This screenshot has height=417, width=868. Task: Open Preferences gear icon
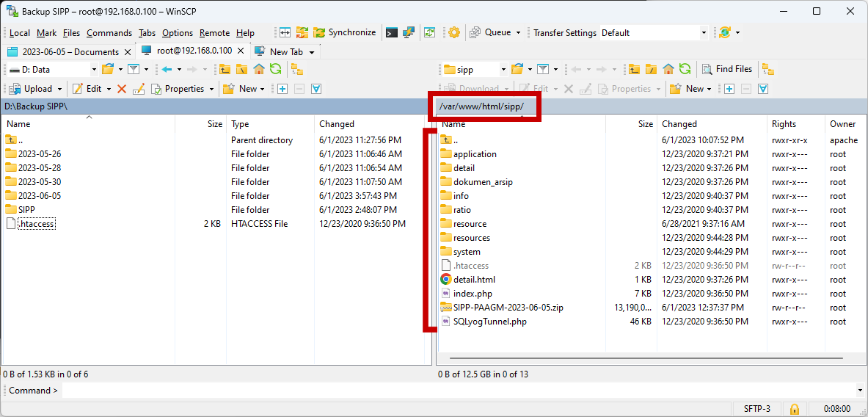(454, 33)
